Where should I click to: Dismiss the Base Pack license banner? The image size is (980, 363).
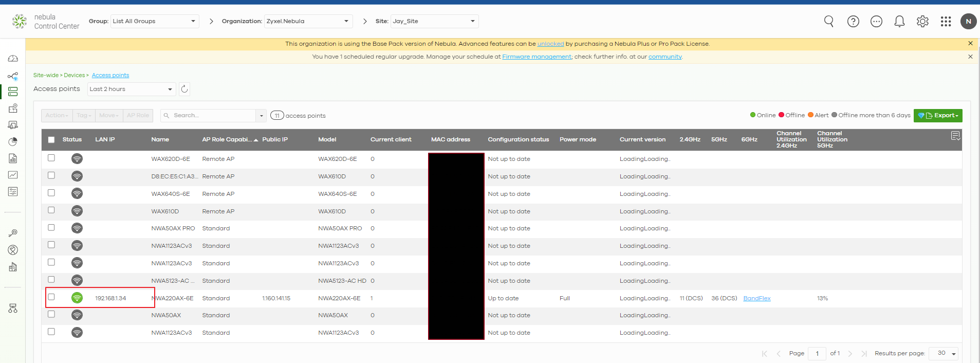click(x=970, y=44)
